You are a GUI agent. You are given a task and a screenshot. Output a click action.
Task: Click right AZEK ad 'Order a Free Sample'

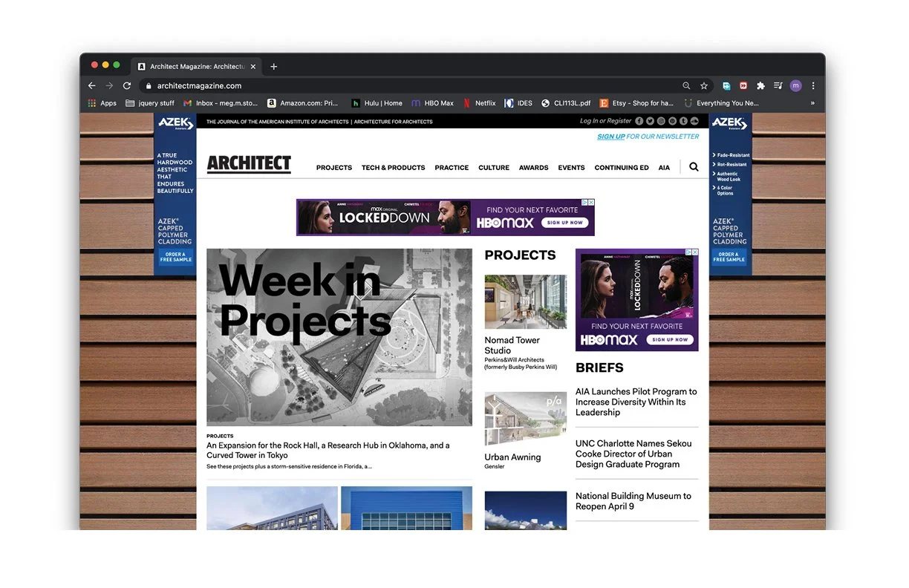tap(729, 257)
